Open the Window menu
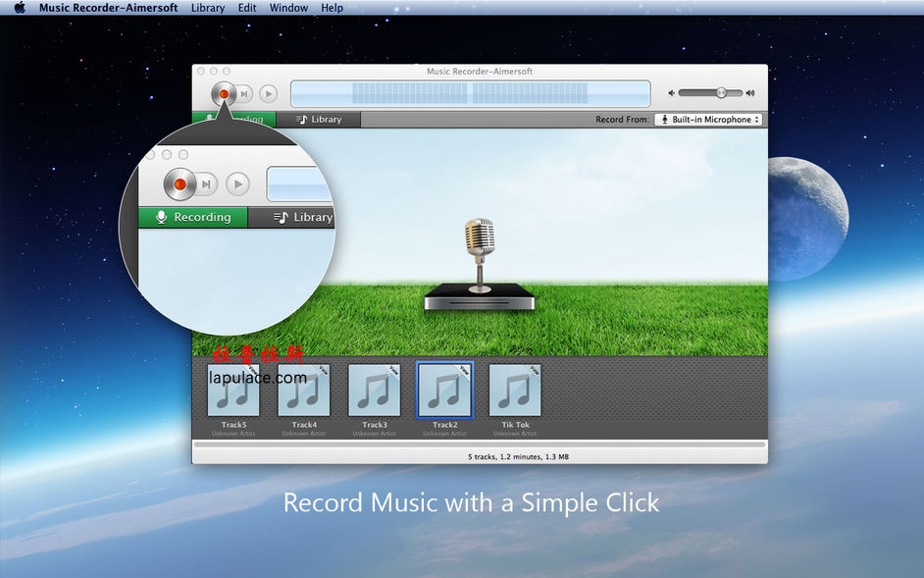Screen dimensions: 924x578 [288, 8]
